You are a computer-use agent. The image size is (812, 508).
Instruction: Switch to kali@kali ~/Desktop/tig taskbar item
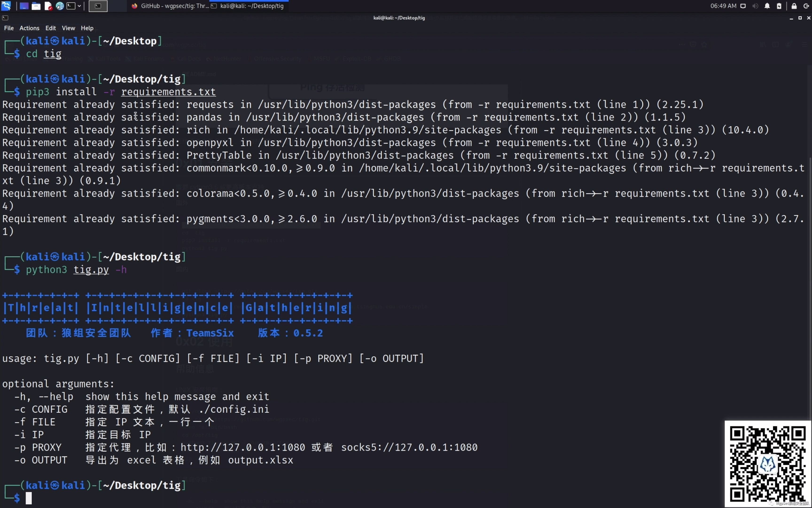click(248, 6)
